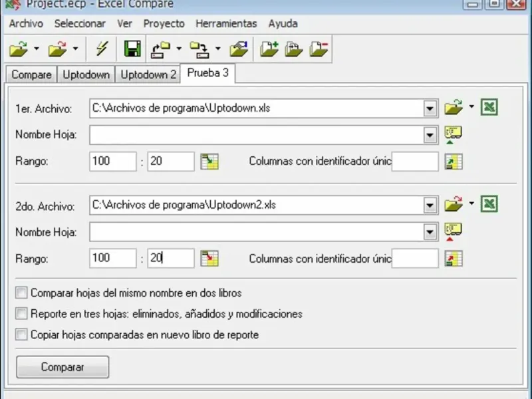Switch to the Uptodown tab
Viewport: 532px width, 399px height.
[86, 74]
